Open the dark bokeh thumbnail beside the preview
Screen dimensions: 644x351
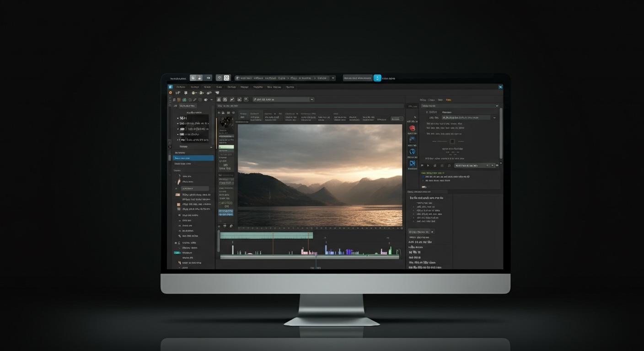(226, 122)
